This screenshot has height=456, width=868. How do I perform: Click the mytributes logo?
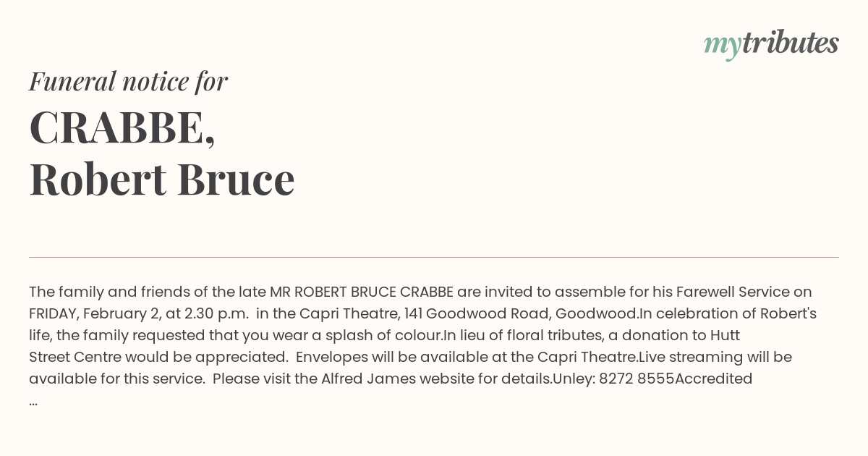[x=771, y=43]
